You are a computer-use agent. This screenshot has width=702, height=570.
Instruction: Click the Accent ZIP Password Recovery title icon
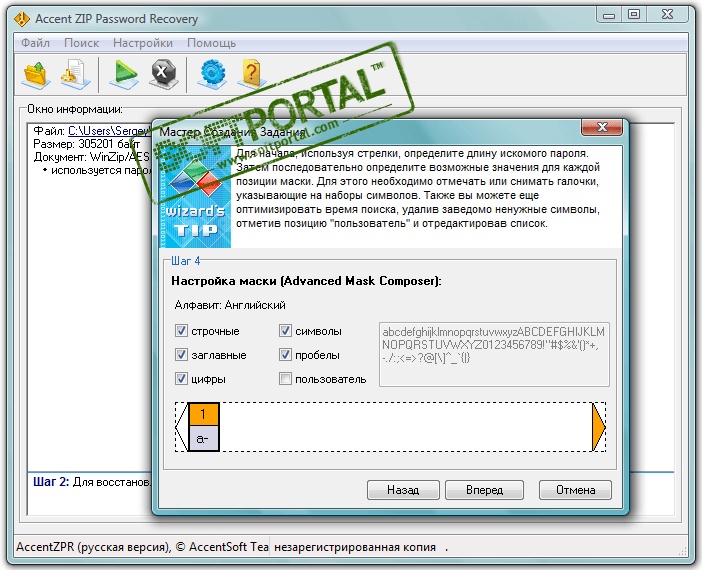(x=22, y=19)
